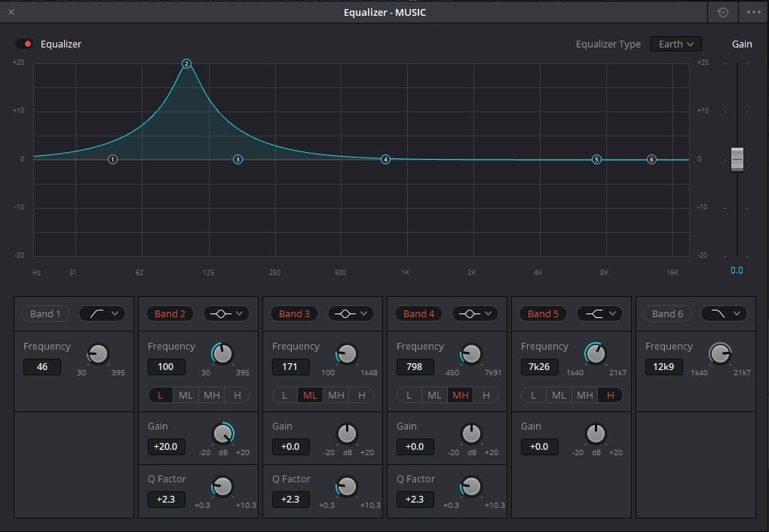Click Band 4 Gain knob
This screenshot has height=532, width=769.
[x=472, y=433]
